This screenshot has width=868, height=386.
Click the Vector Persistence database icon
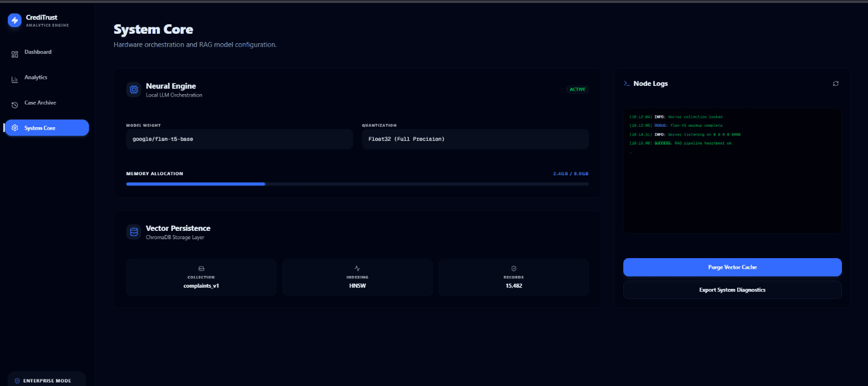[x=134, y=231]
